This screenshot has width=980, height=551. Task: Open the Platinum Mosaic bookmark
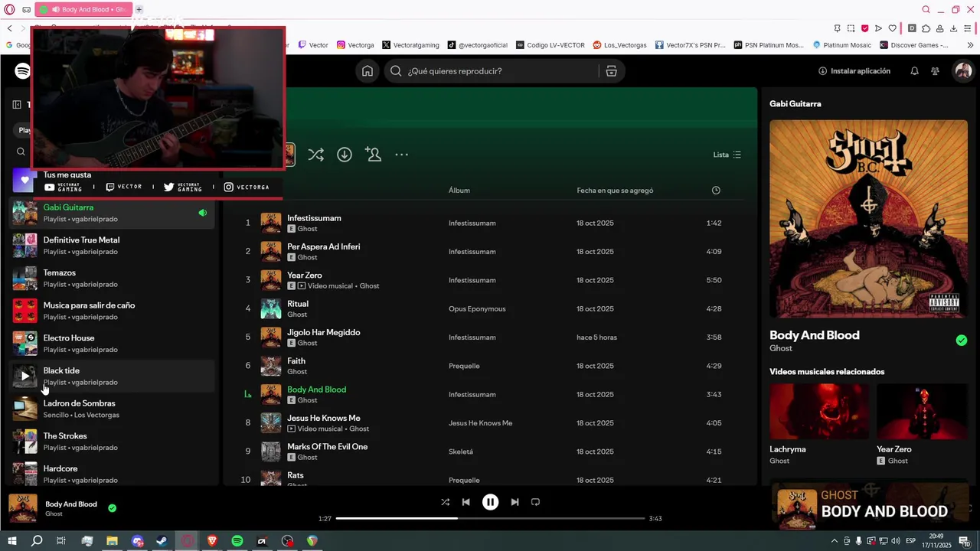point(841,45)
